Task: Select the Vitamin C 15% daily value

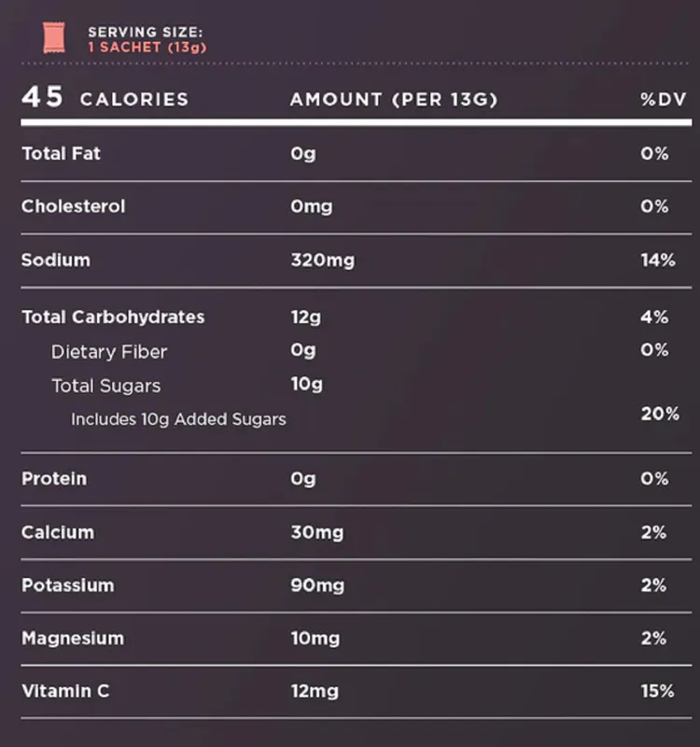Action: pyautogui.click(x=657, y=692)
